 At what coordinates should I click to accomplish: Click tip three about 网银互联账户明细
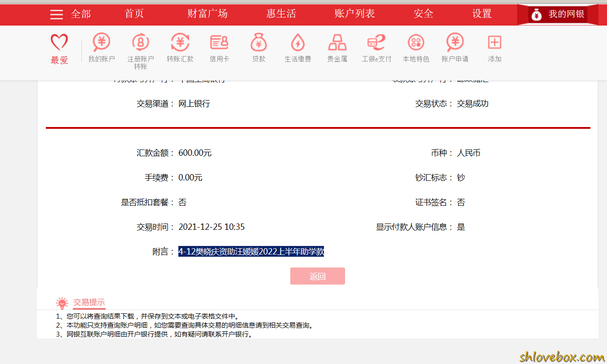tap(155, 334)
